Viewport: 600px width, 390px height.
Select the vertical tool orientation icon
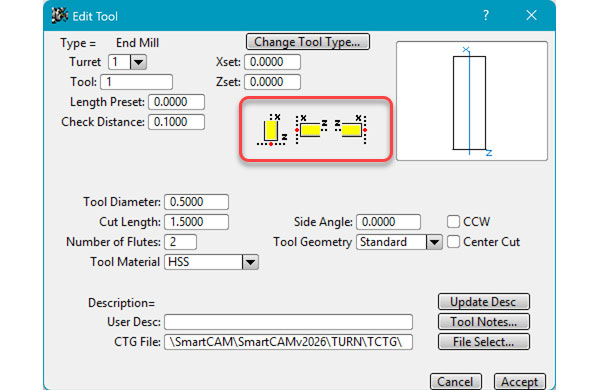coord(272,130)
